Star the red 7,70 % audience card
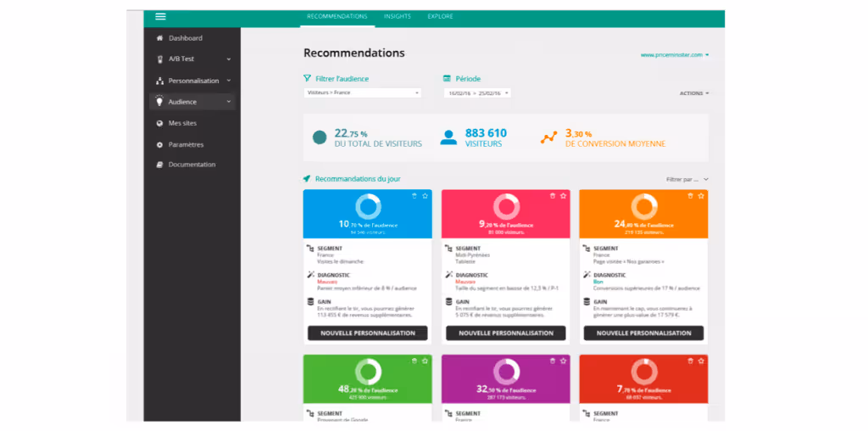The image size is (868, 431). 701,361
